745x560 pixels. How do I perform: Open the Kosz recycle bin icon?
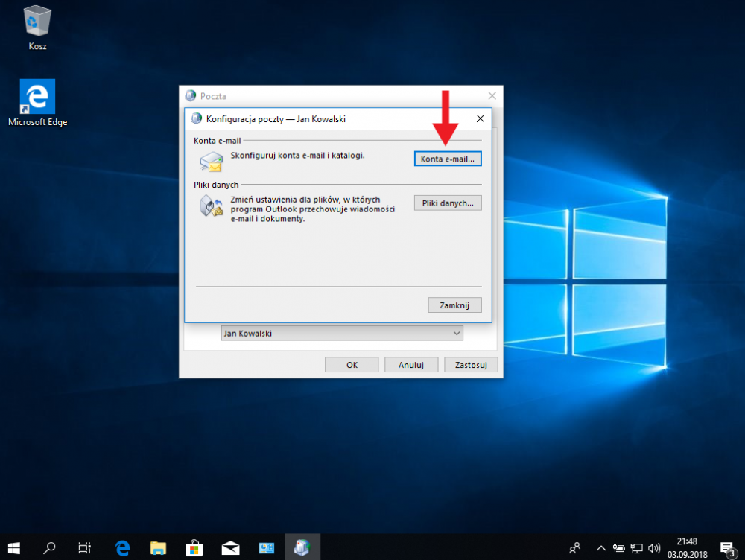(37, 28)
